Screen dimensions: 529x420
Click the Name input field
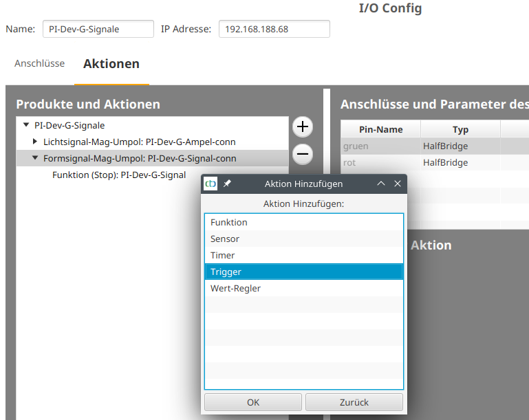(x=98, y=29)
